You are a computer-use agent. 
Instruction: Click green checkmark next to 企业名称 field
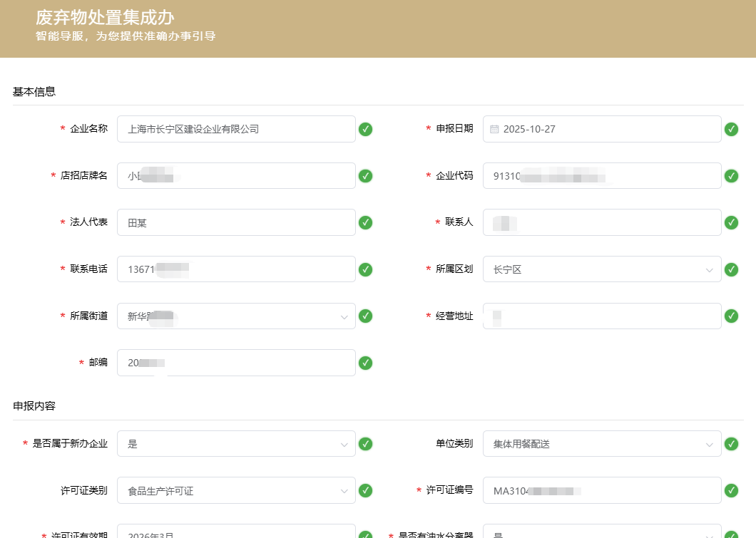(x=365, y=129)
